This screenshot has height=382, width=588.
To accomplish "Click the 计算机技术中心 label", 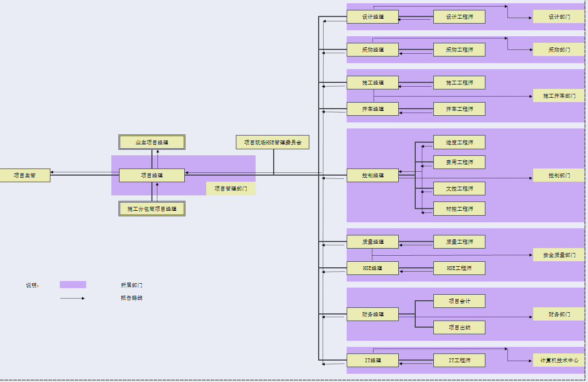I will point(558,361).
